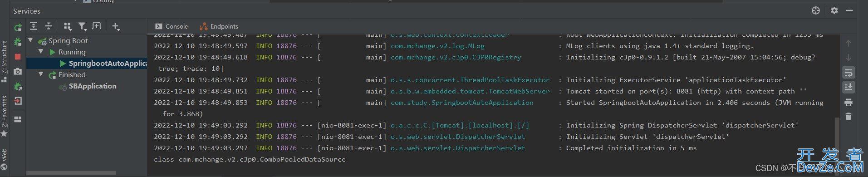Open the Filter funnel icon
The image size is (868, 177).
click(x=82, y=26)
